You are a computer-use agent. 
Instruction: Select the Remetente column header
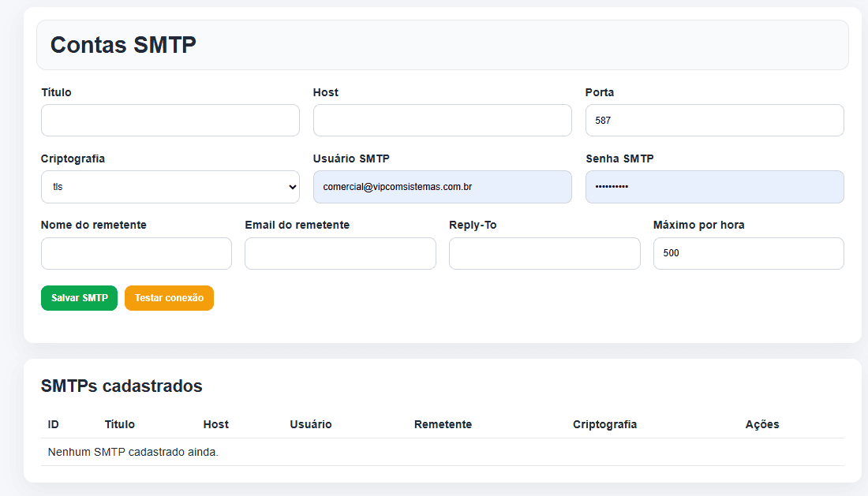[x=443, y=424]
